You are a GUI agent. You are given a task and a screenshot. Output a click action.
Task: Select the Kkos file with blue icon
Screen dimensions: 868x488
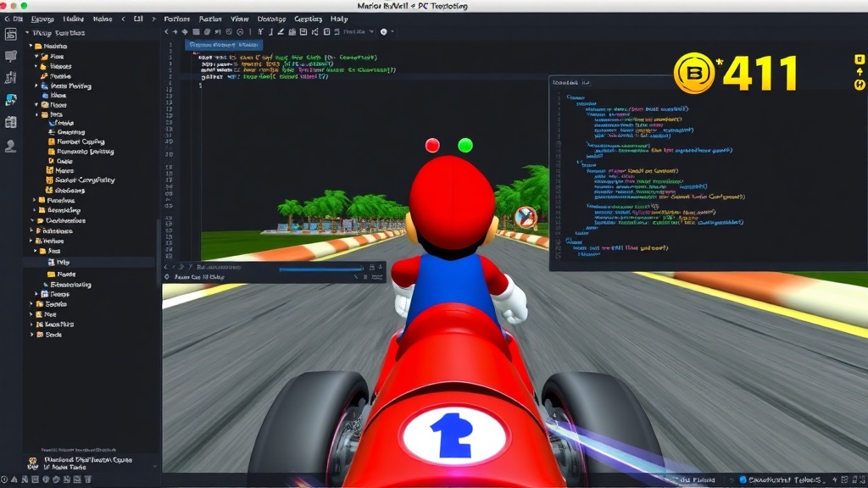pos(54,95)
